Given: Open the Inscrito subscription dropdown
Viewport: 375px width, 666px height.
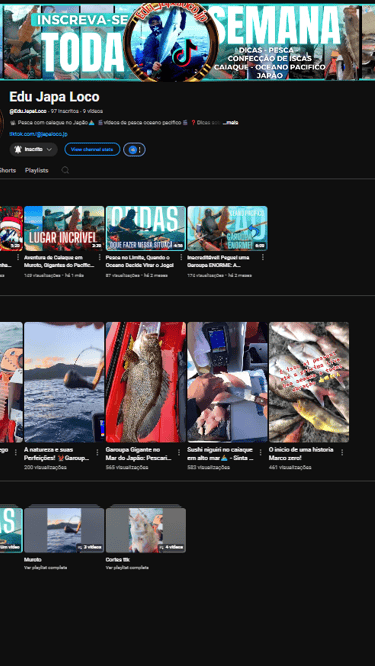Looking at the screenshot, I should (x=34, y=150).
